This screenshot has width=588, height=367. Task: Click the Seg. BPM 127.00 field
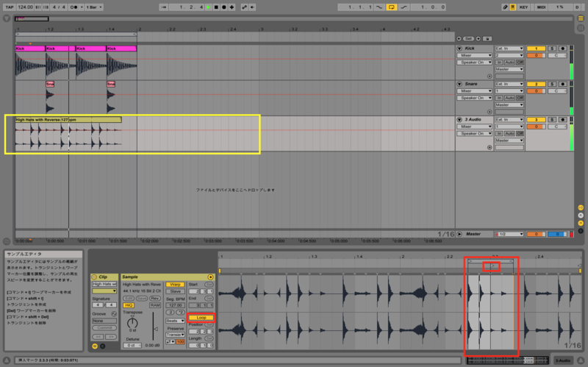(x=175, y=305)
